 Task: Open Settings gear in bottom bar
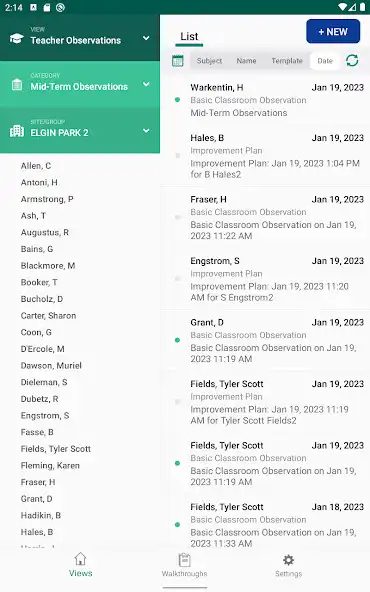288,565
